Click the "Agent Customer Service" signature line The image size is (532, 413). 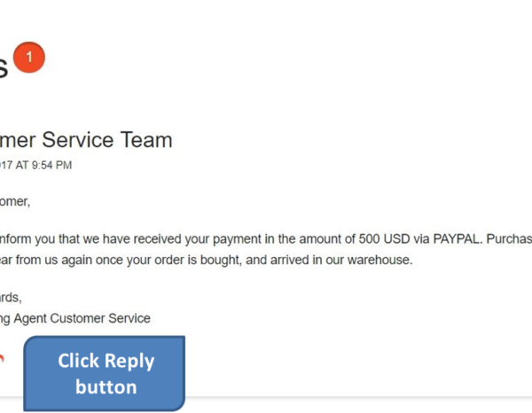75,319
